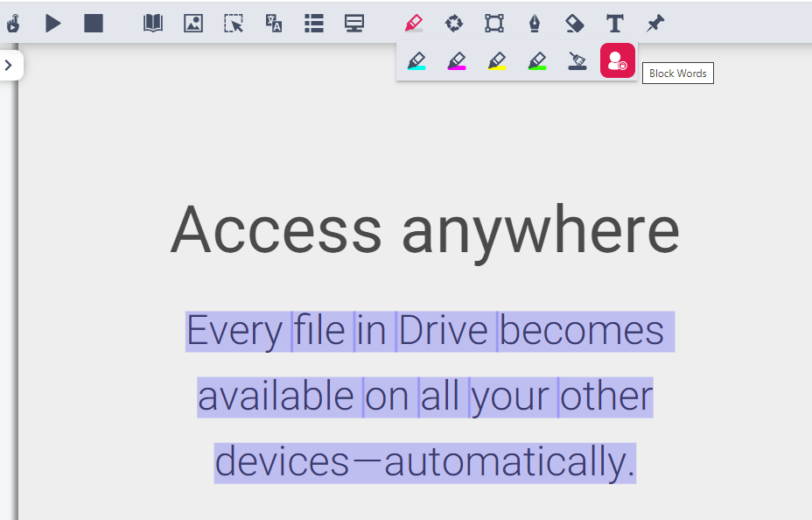
Task: Toggle the Screen Mask monitor icon
Action: pos(354,24)
